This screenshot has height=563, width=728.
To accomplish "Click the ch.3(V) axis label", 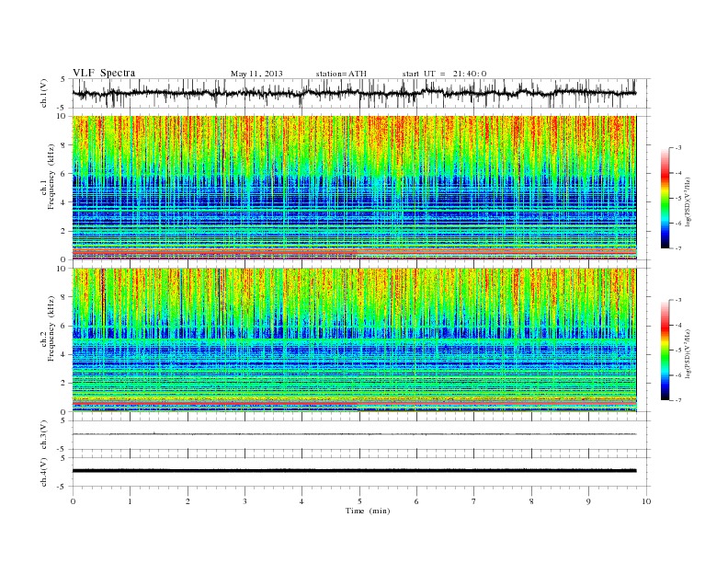I will [43, 435].
